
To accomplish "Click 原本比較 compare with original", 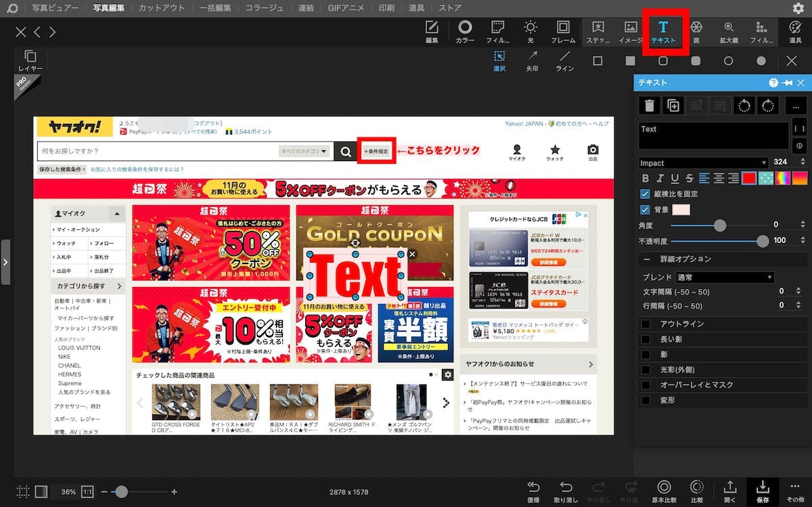I will click(664, 491).
